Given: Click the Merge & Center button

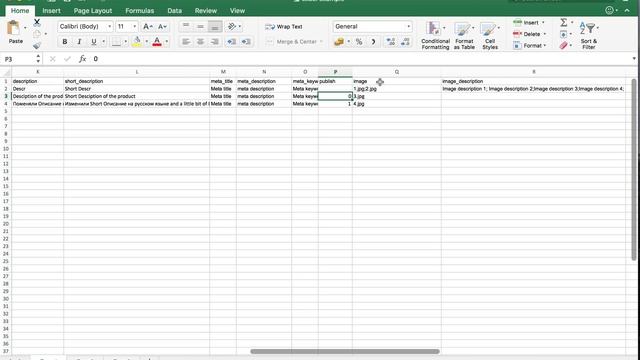Looking at the screenshot, I should [x=291, y=42].
